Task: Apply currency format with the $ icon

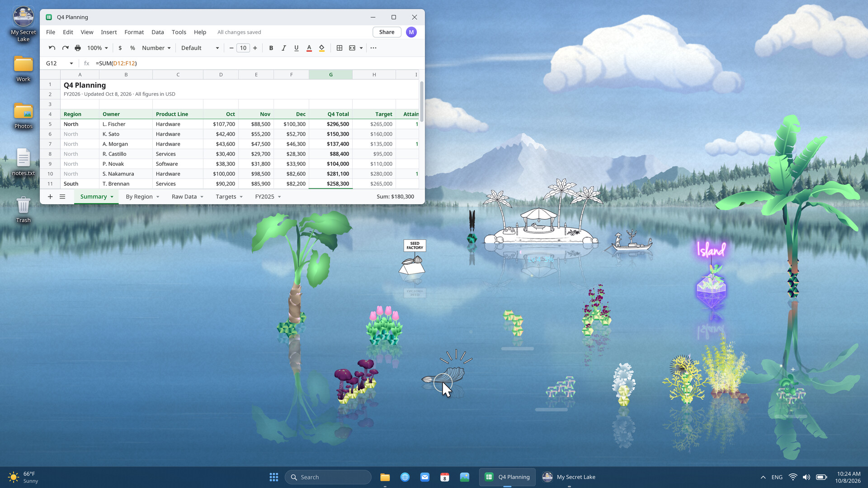Action: (x=120, y=48)
